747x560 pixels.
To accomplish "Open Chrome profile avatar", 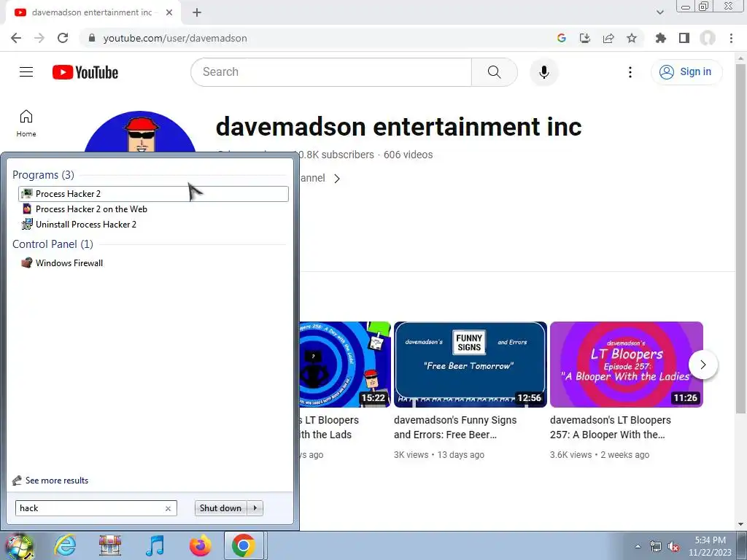I will [x=708, y=38].
